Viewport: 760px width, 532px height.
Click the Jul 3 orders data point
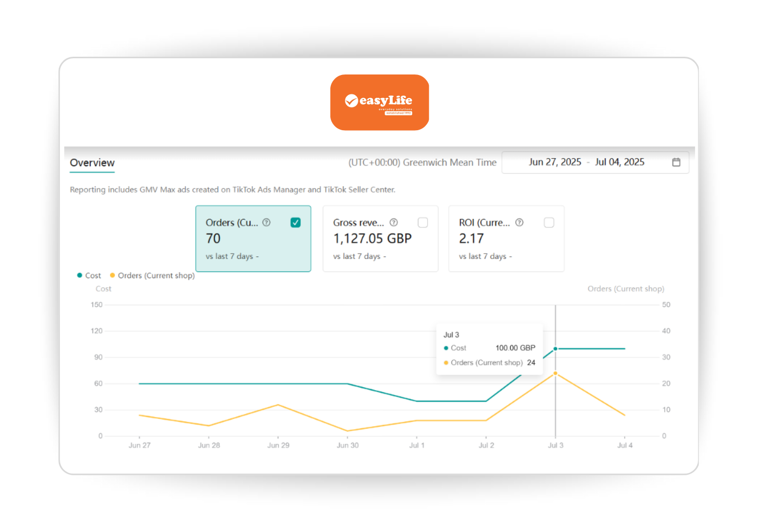point(555,373)
